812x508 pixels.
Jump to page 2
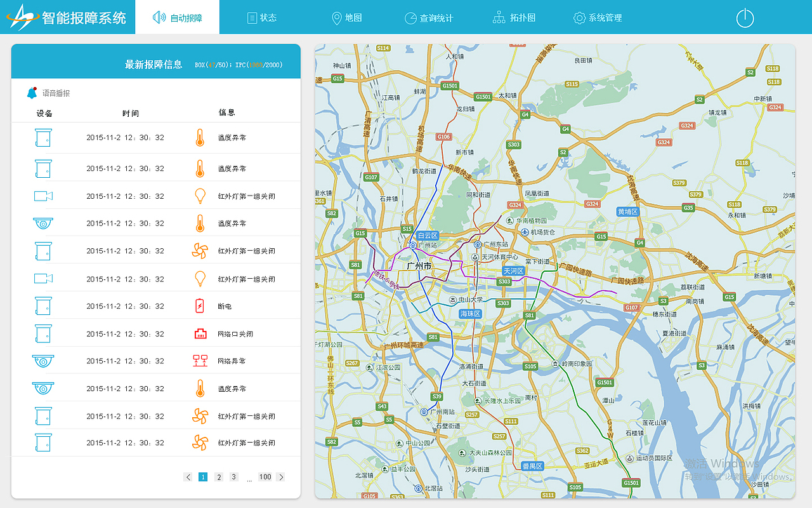219,477
